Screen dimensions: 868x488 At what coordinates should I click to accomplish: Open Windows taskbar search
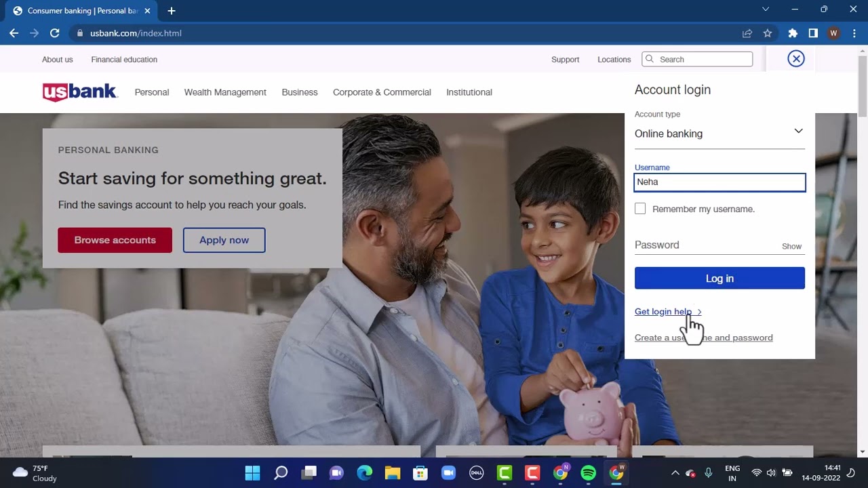281,472
